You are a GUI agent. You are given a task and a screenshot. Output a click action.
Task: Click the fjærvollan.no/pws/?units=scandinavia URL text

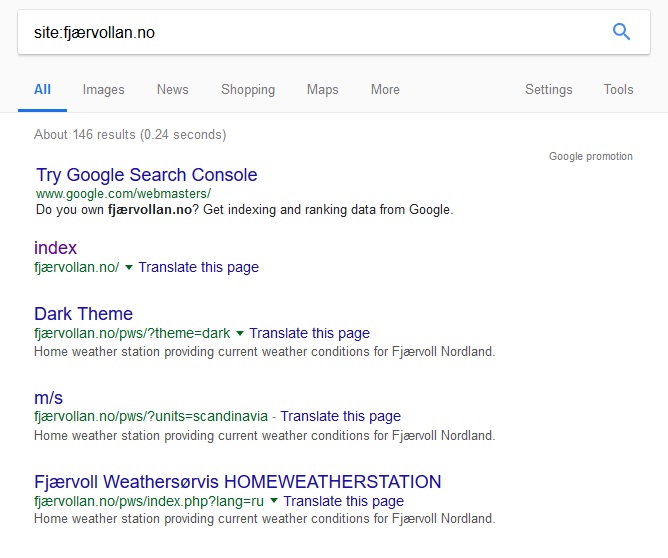(151, 416)
